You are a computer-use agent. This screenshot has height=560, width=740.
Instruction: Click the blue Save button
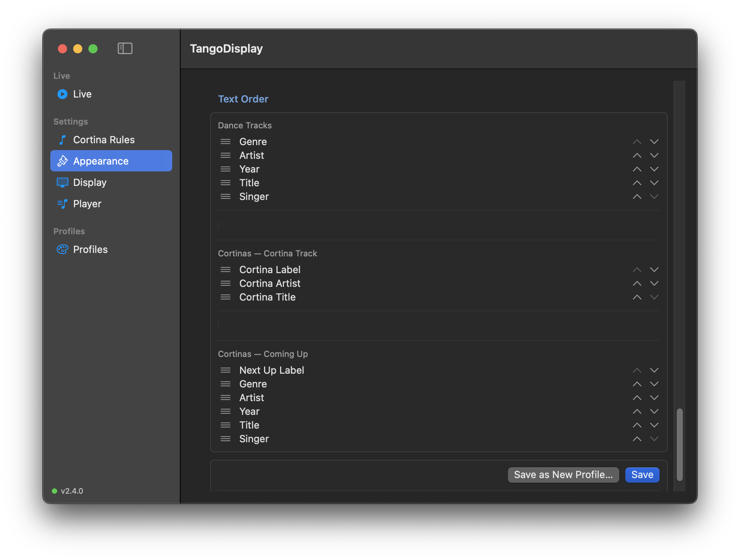[642, 475]
